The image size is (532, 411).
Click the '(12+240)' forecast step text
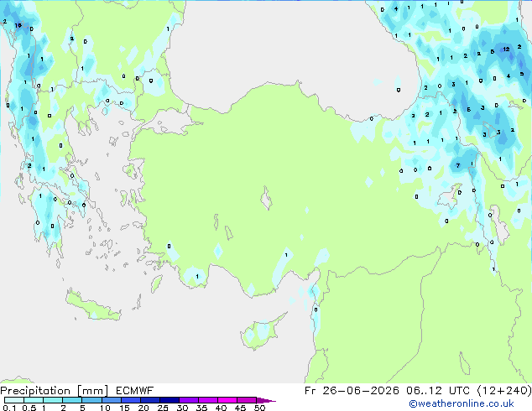pos(504,391)
